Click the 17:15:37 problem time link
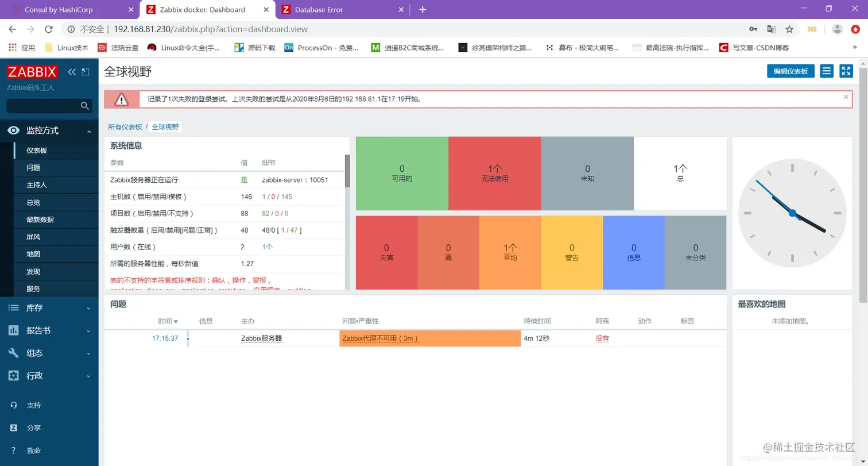The height and width of the screenshot is (466, 868). (x=165, y=338)
